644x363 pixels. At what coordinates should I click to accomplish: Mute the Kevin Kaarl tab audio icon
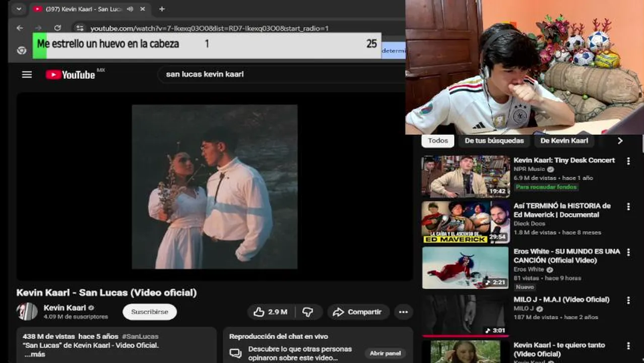(x=131, y=9)
